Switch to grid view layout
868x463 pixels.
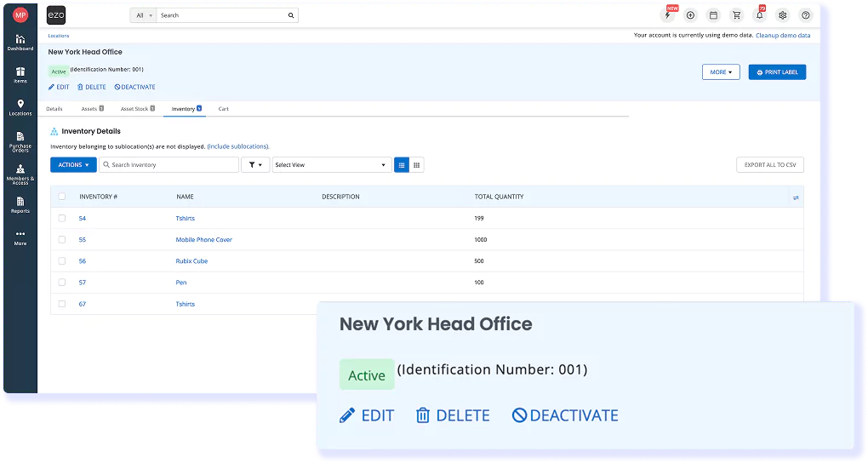coord(417,165)
